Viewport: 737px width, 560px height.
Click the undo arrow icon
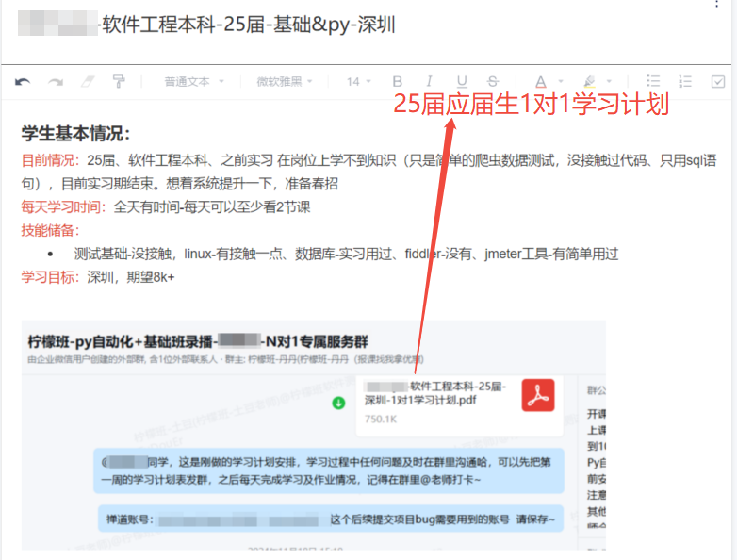tap(23, 82)
